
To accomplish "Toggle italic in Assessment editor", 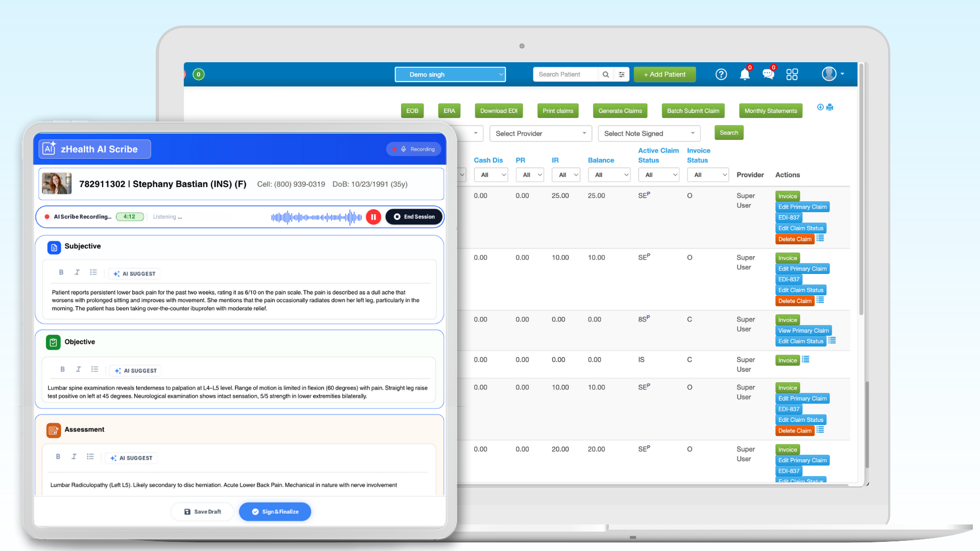I will (x=74, y=457).
